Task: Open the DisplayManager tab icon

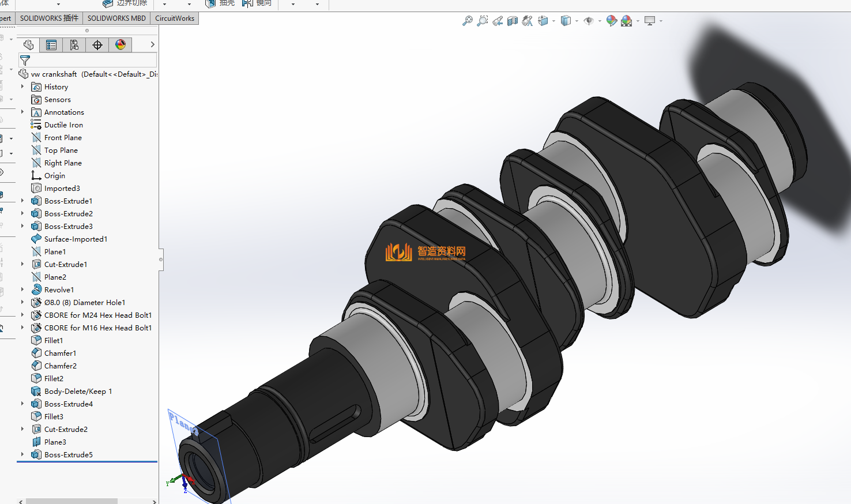Action: click(121, 45)
